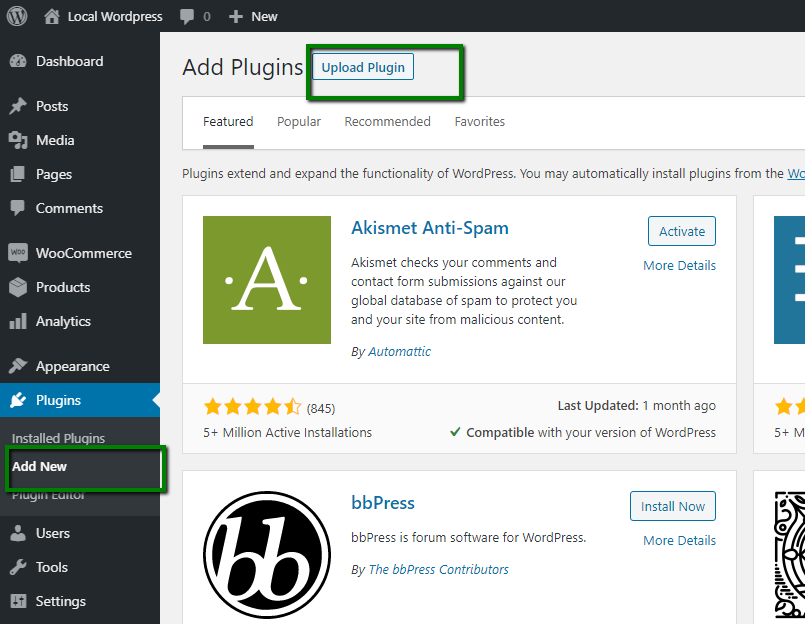Click the Akismet (845) ratings count
805x624 pixels.
pos(321,408)
